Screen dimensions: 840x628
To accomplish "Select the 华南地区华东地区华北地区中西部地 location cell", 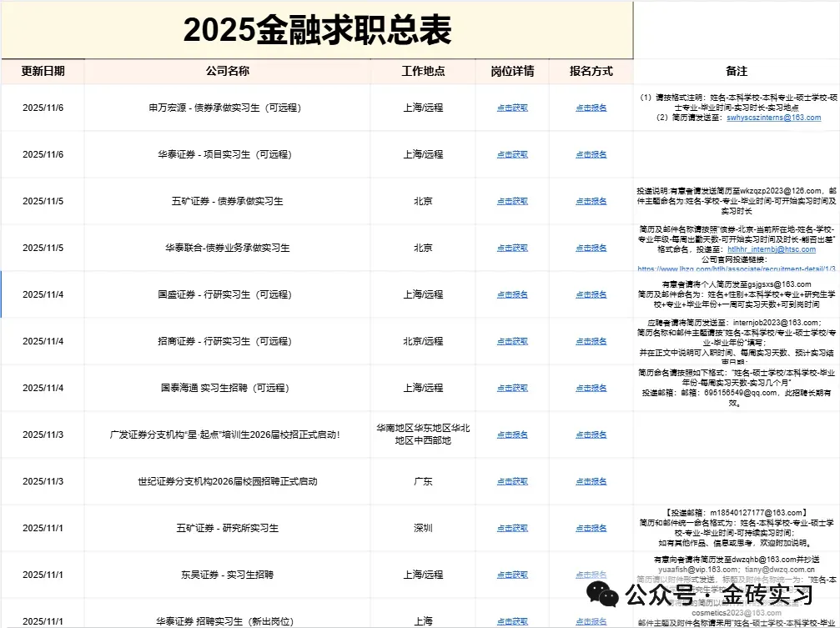I will 423,435.
